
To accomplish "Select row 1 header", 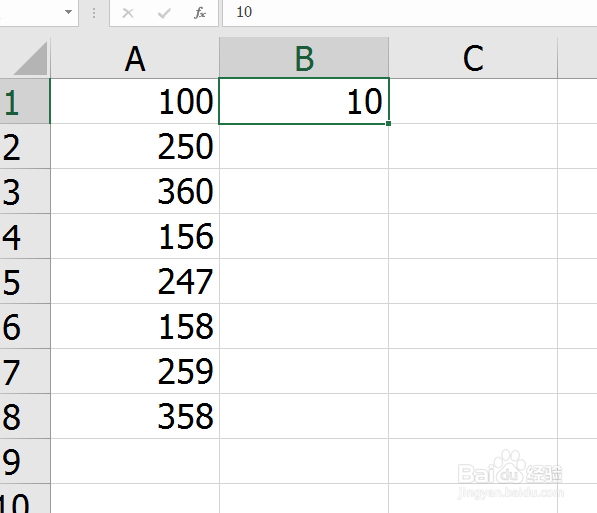I will point(25,101).
